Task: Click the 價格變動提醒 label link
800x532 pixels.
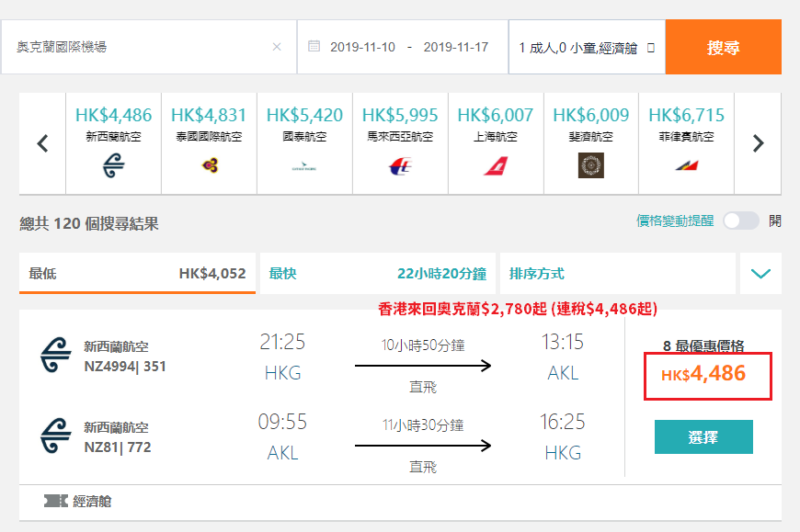Action: (675, 221)
